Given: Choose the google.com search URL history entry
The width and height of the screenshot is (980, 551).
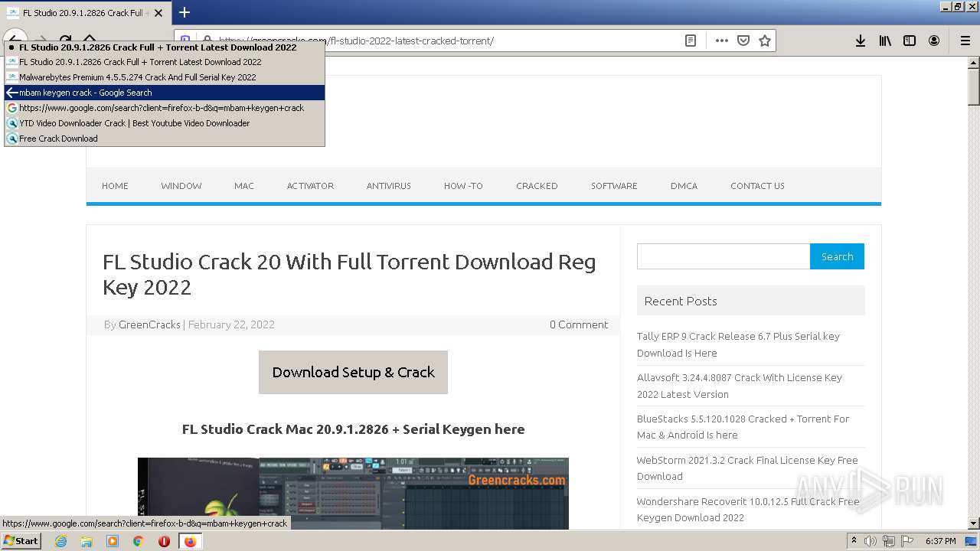Looking at the screenshot, I should point(165,108).
